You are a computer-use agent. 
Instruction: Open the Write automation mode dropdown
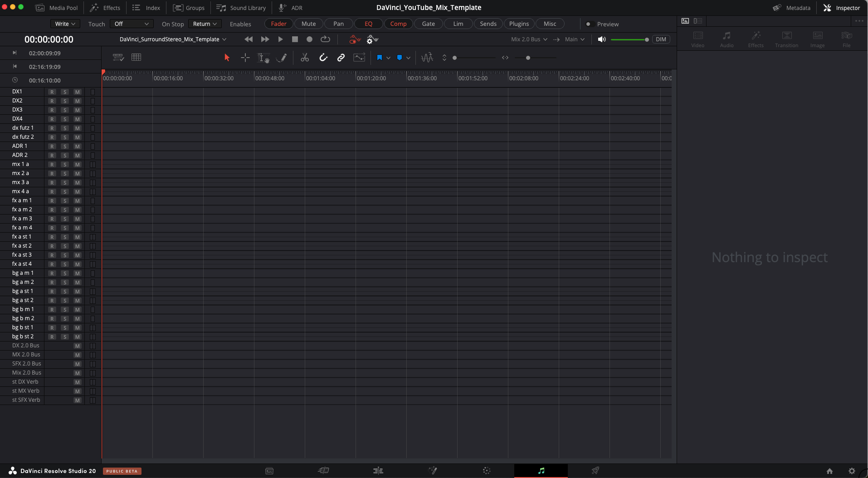(x=65, y=24)
